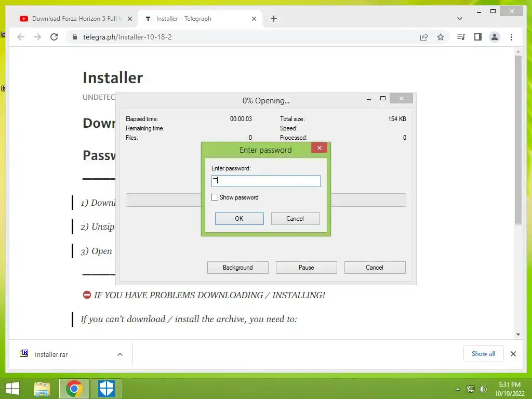Click the Installer page heading
Screen dimensions: 532x399
tap(113, 78)
